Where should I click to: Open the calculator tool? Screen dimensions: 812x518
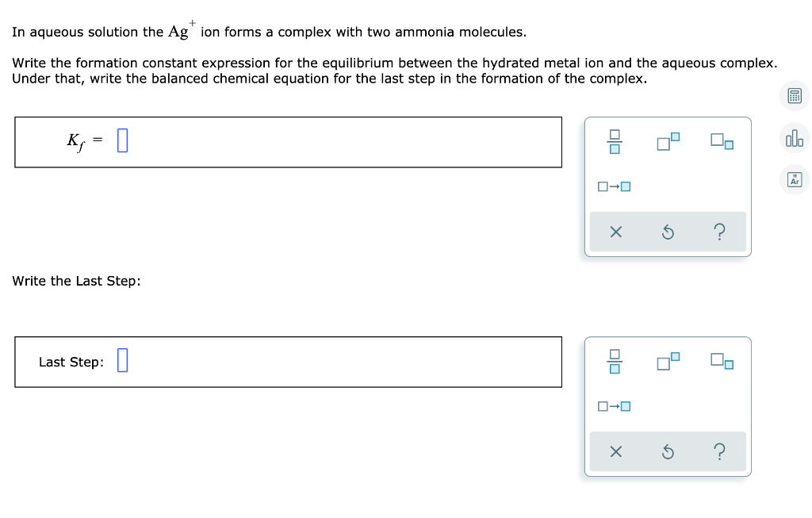(x=794, y=95)
